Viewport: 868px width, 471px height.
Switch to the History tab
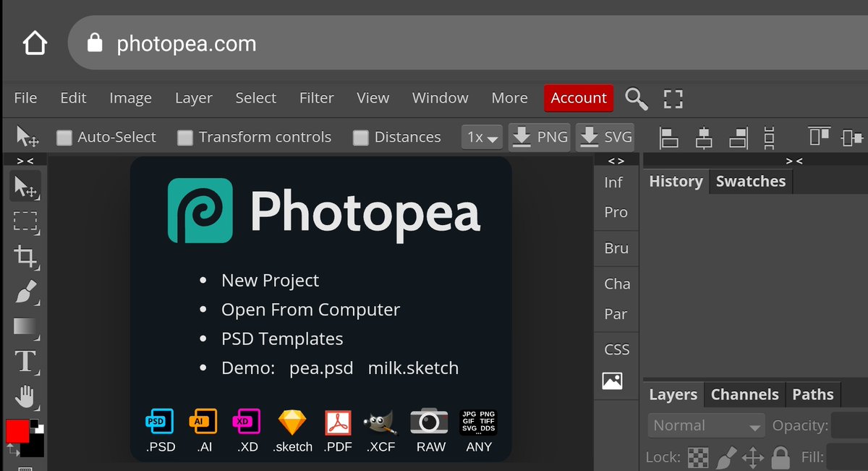point(676,182)
